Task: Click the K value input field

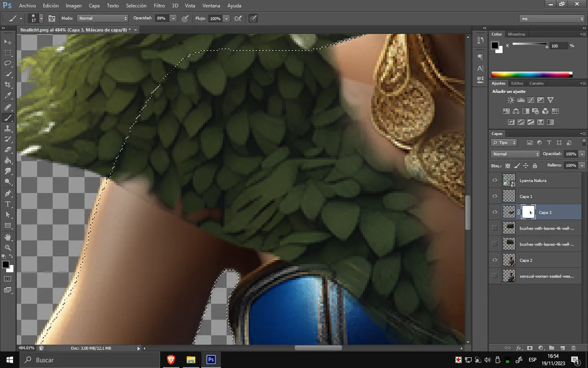Action: click(558, 46)
